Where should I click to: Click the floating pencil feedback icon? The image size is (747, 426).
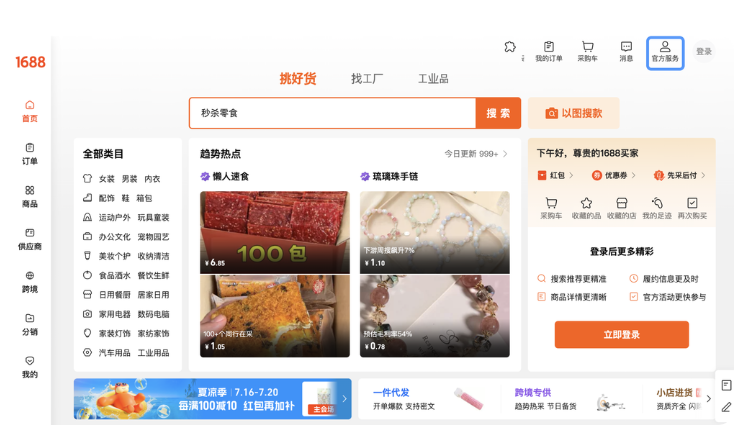tap(727, 407)
